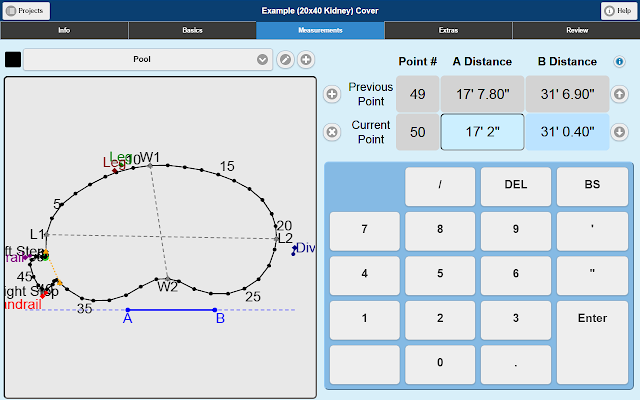Open the Projects list button
Screen dimensions: 640x400
[26, 11]
